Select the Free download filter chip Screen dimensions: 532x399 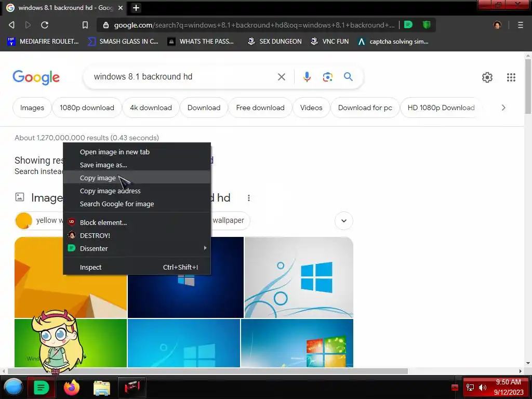[260, 108]
